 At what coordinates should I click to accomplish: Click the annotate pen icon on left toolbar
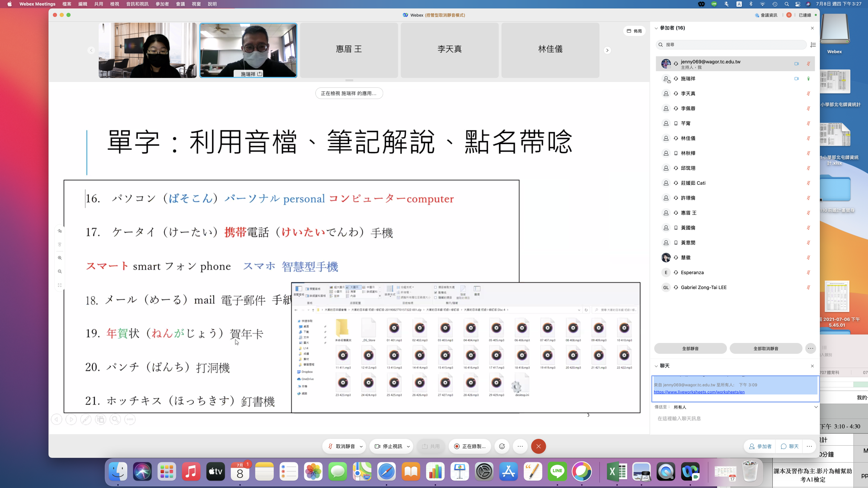tap(60, 231)
